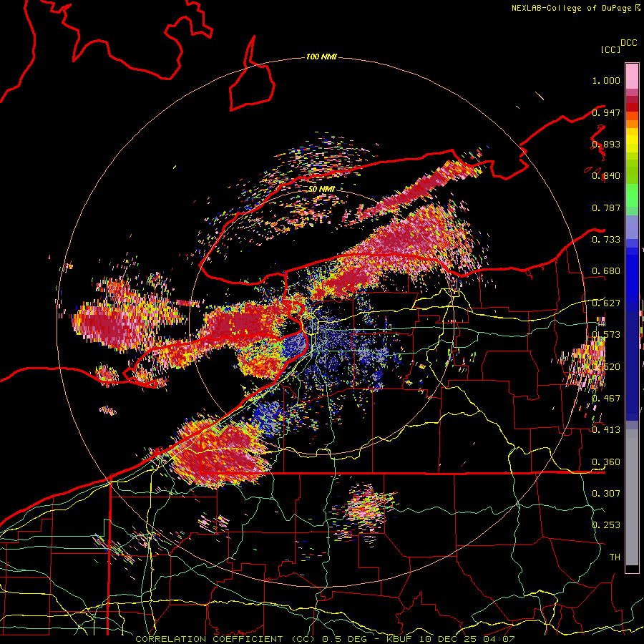Click the 0.787 scale value
644x644 pixels.
[606, 208]
